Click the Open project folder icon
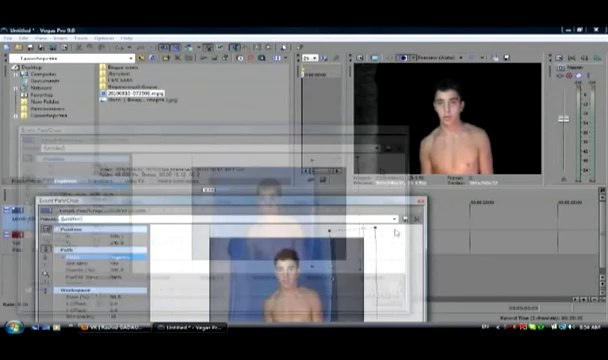This screenshot has height=360, width=608. [18, 47]
